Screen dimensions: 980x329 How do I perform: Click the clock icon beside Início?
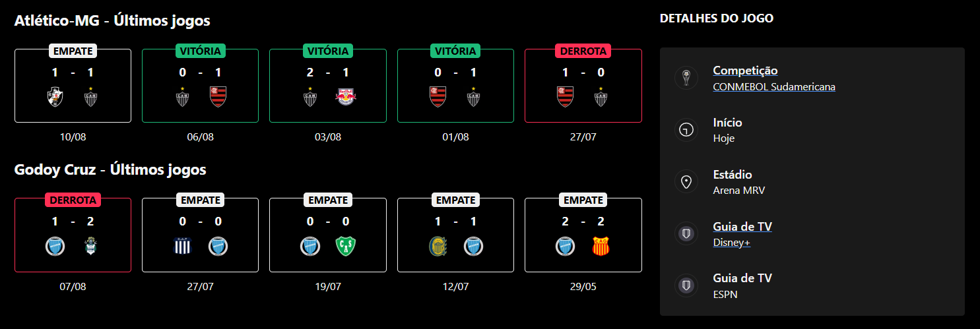tap(686, 130)
